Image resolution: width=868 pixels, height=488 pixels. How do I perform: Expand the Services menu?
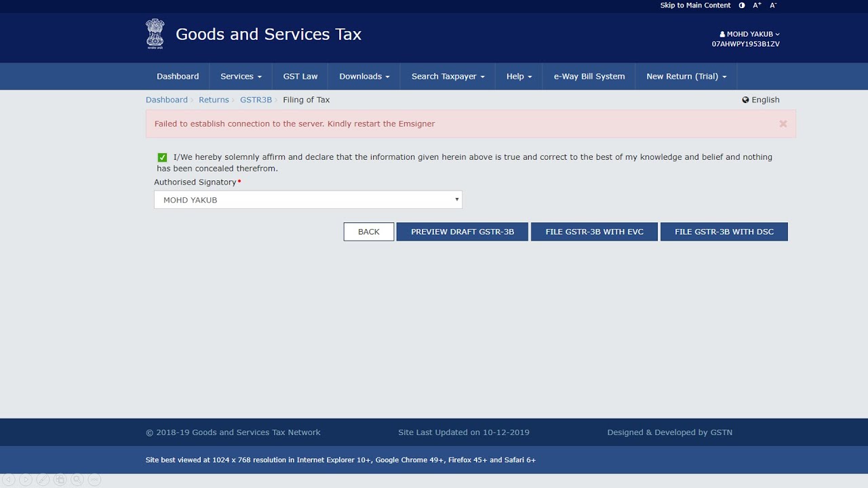[x=241, y=77]
